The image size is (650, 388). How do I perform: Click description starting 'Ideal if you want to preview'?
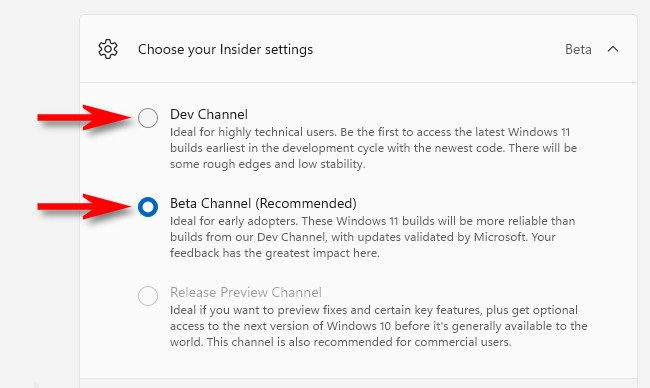point(378,326)
